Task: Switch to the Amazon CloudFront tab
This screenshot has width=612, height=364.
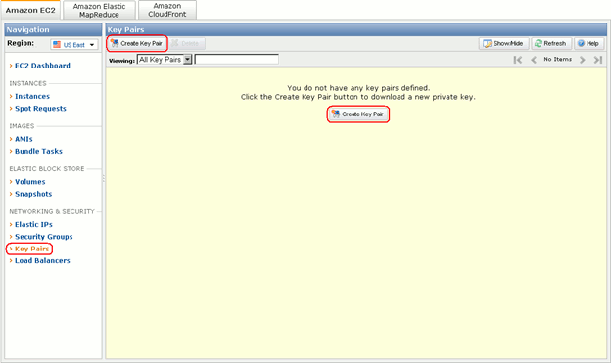Action: point(167,10)
